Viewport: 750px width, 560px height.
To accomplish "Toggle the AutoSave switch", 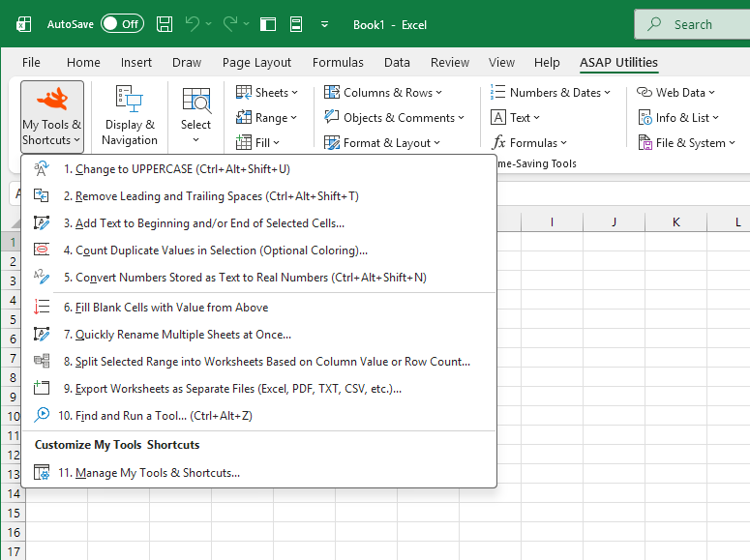I will click(122, 24).
